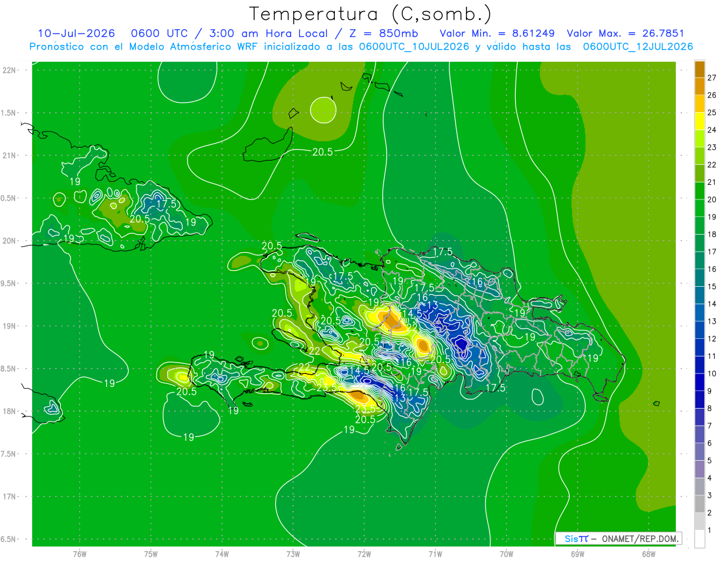Image resolution: width=728 pixels, height=562 pixels.
Task: Click the '68W' longitude axis label
Action: 649,554
